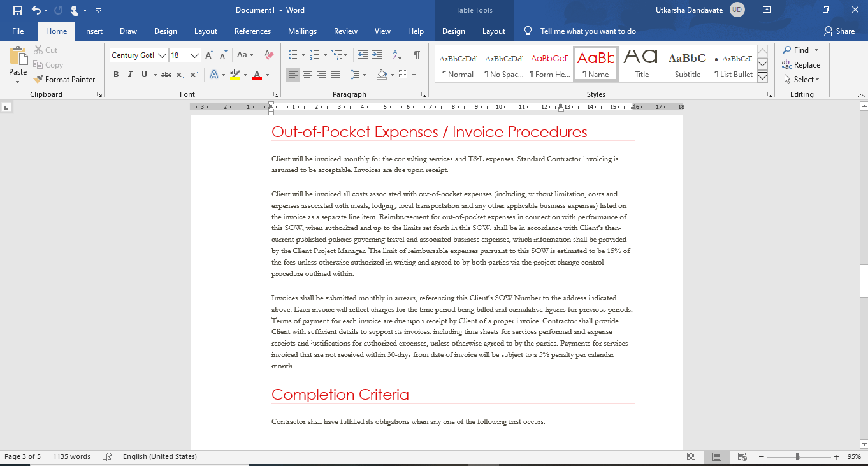Open the numbering list dropdown
The width and height of the screenshot is (868, 466).
click(325, 55)
